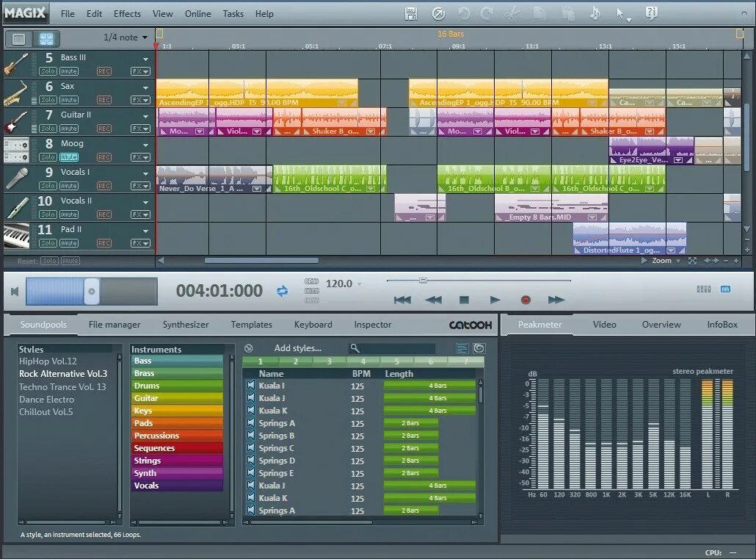This screenshot has height=559, width=756.
Task: Click the Soundpool refresh circular icon
Action: [x=479, y=348]
